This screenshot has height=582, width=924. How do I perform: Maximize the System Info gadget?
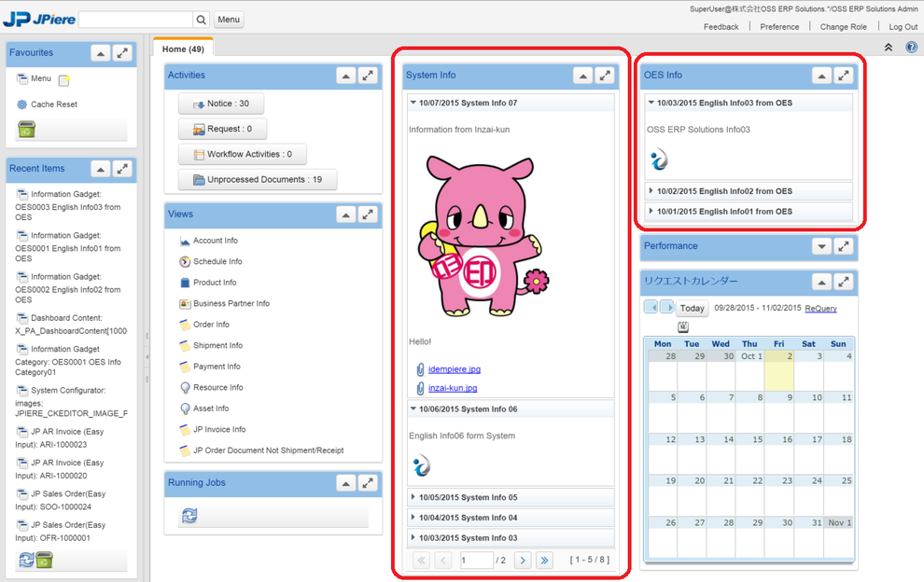(605, 76)
